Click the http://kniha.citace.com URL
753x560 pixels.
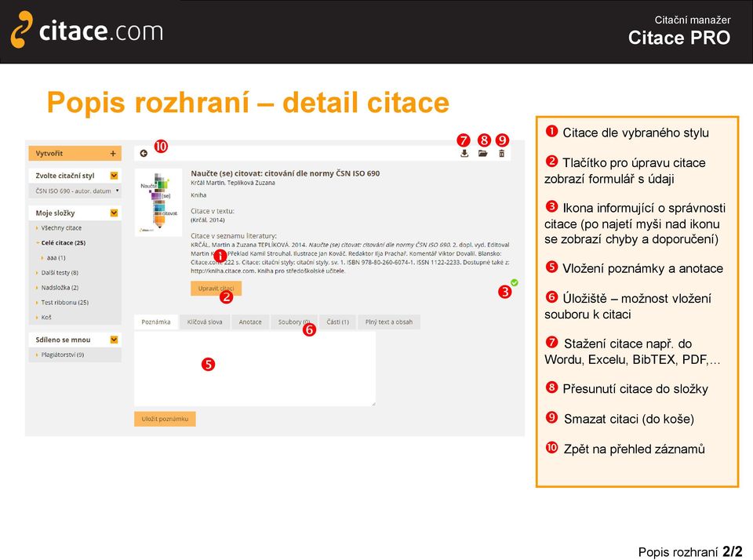coord(223,271)
